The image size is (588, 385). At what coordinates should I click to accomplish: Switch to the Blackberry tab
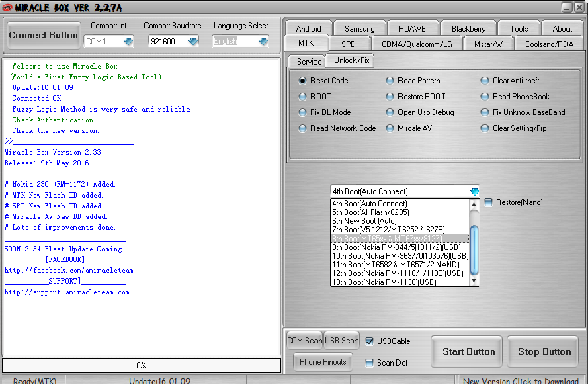(468, 28)
